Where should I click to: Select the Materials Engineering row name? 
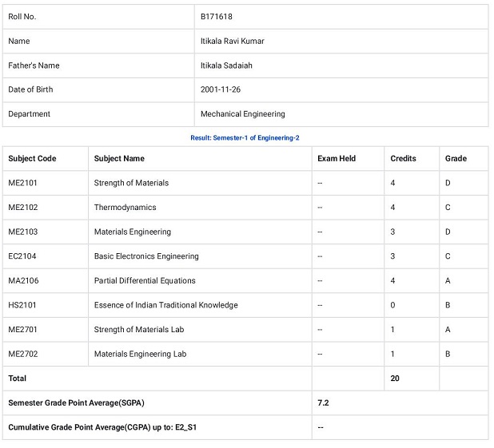pyautogui.click(x=133, y=232)
